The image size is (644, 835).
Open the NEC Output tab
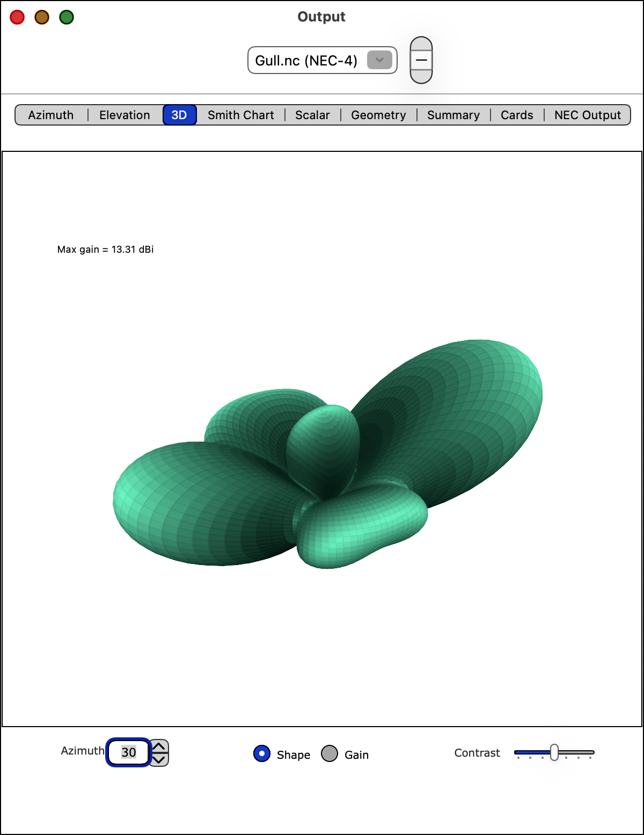click(x=587, y=115)
